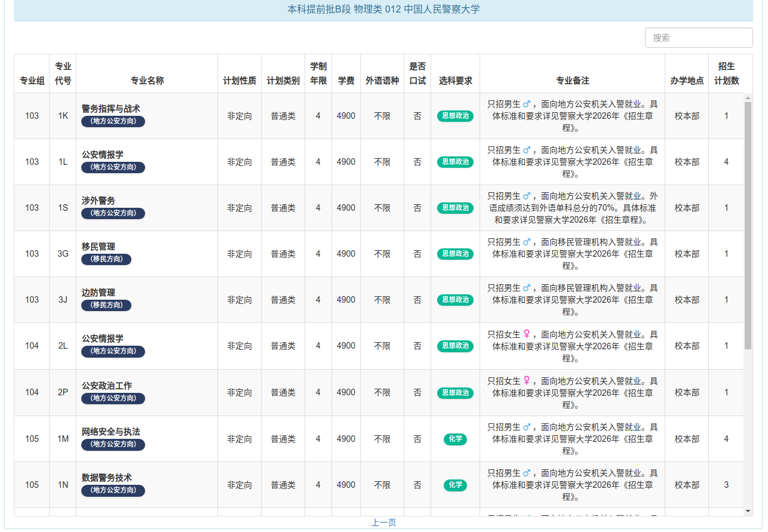The height and width of the screenshot is (532, 768).
Task: Focus the 搜索 search box
Action: (699, 38)
